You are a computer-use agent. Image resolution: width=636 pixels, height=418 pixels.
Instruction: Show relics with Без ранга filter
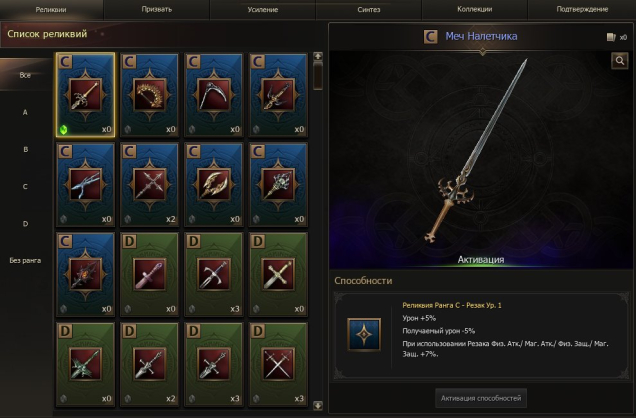point(25,260)
